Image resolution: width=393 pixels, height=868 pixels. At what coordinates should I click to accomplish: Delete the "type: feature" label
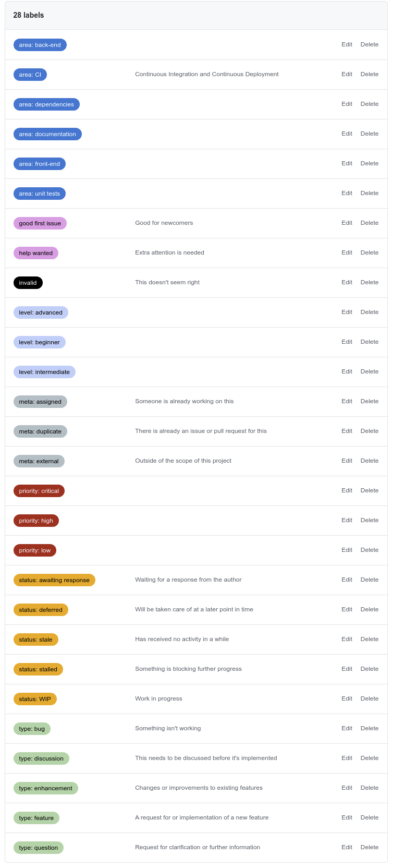370,817
